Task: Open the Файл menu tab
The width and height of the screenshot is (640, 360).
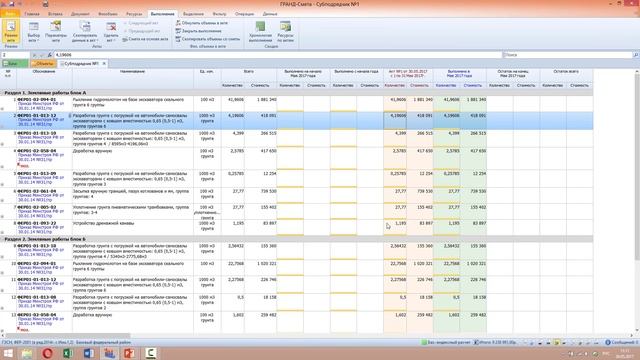Action: point(10,14)
